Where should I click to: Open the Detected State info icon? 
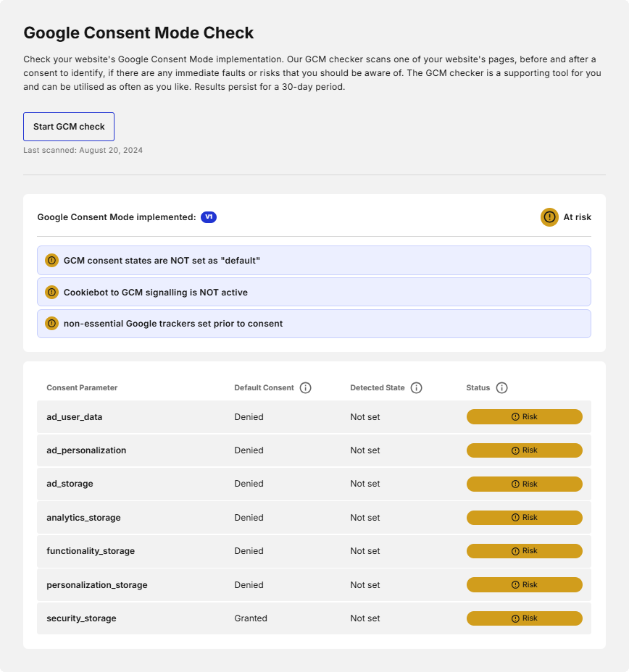(417, 388)
